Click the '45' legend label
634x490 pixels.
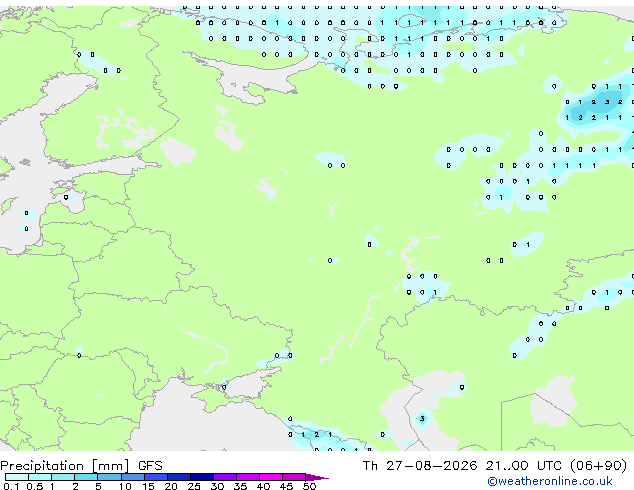coord(287,486)
